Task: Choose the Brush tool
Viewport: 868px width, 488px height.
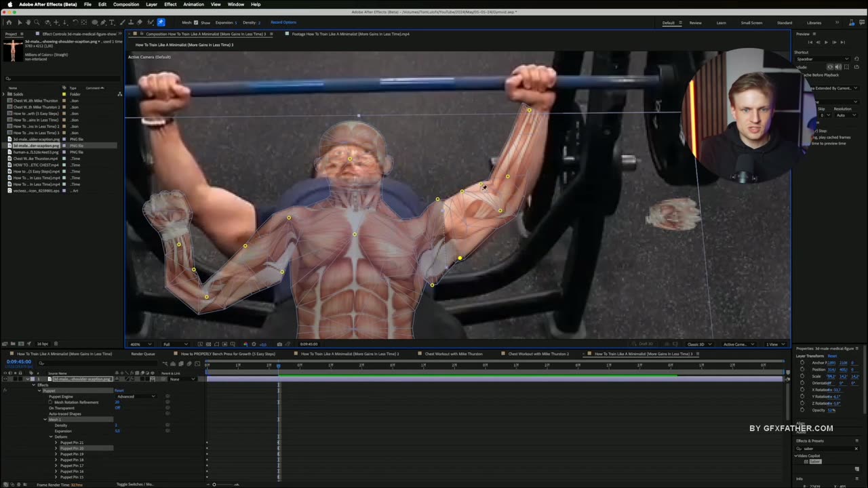Action: coord(122,22)
